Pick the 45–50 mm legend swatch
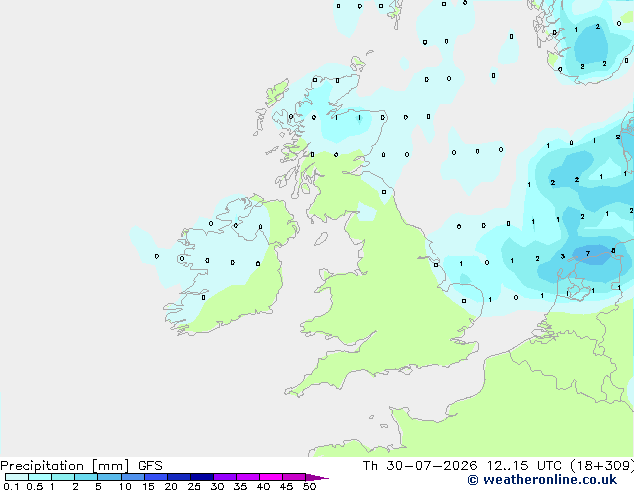 (x=294, y=477)
